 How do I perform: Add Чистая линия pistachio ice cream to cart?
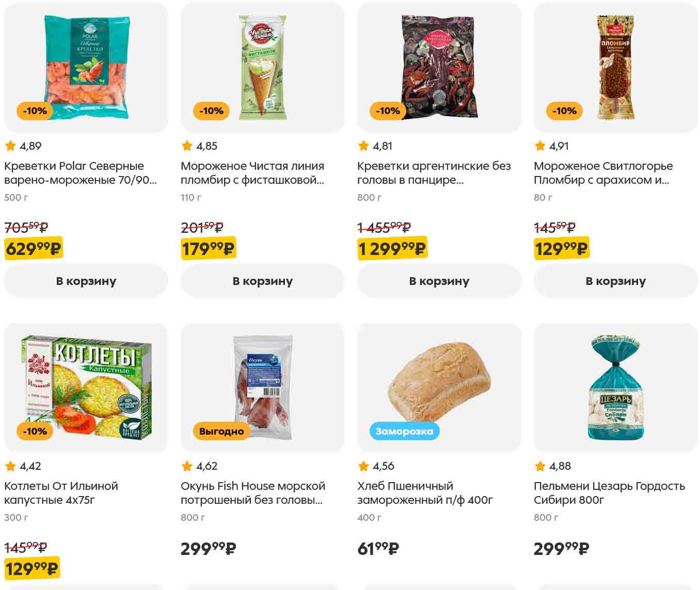pyautogui.click(x=262, y=281)
